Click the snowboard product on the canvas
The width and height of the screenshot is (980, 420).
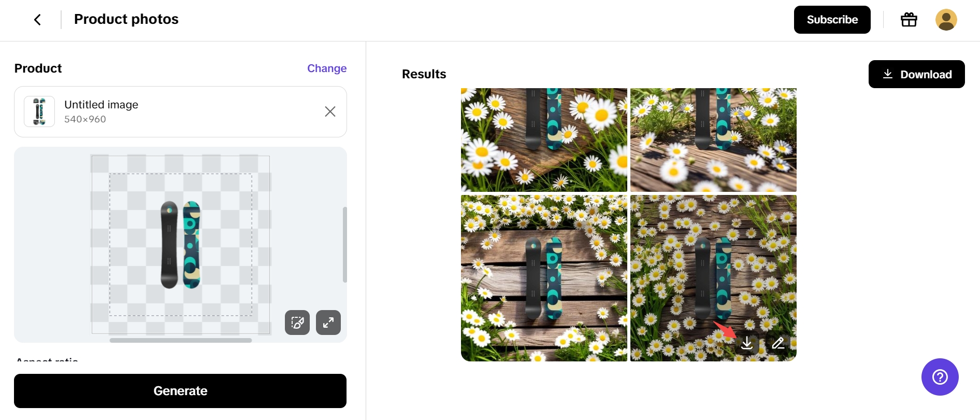(181, 245)
